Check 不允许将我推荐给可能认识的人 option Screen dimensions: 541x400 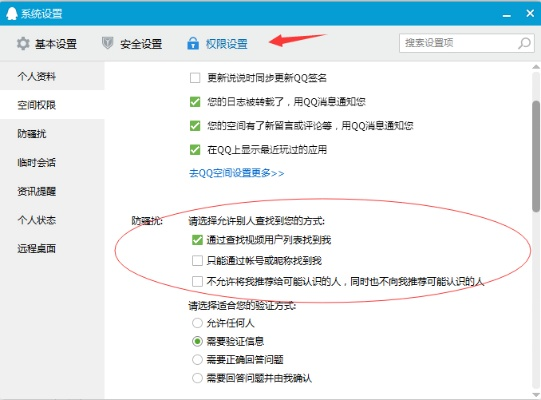197,281
